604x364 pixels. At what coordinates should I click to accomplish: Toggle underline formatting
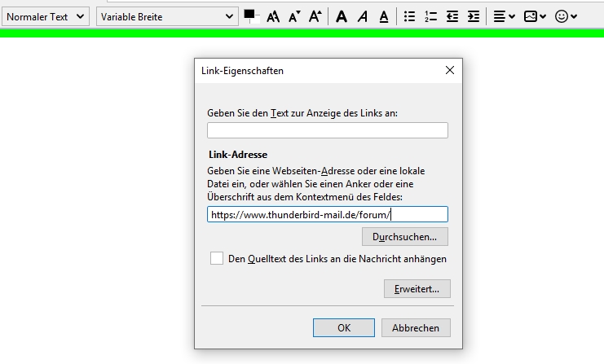pyautogui.click(x=383, y=16)
